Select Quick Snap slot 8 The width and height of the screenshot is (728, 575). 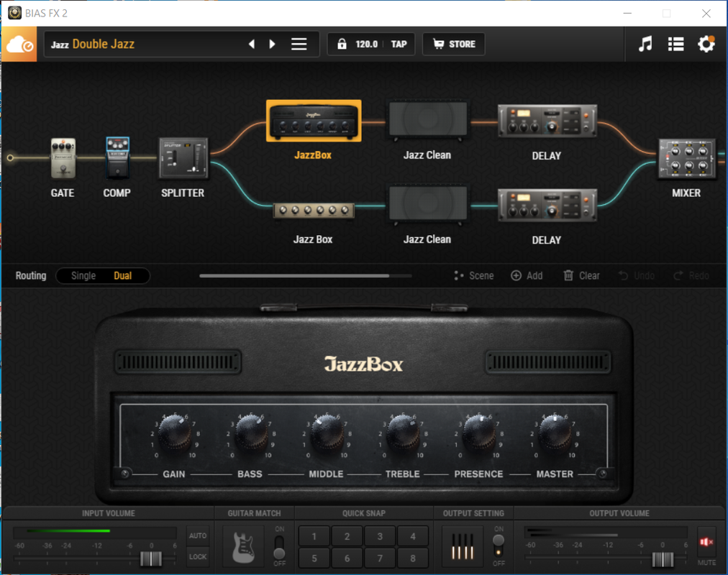(x=413, y=558)
